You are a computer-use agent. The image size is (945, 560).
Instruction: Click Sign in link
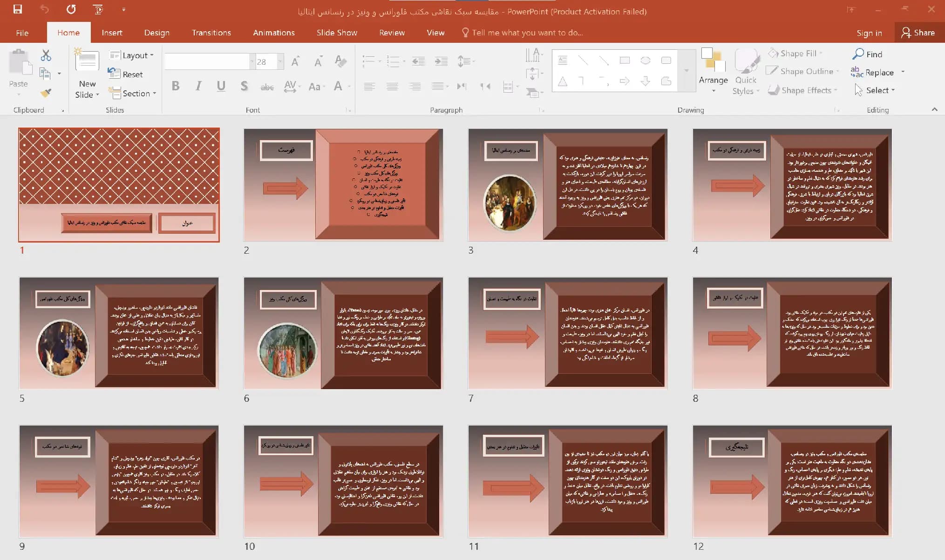[869, 33]
